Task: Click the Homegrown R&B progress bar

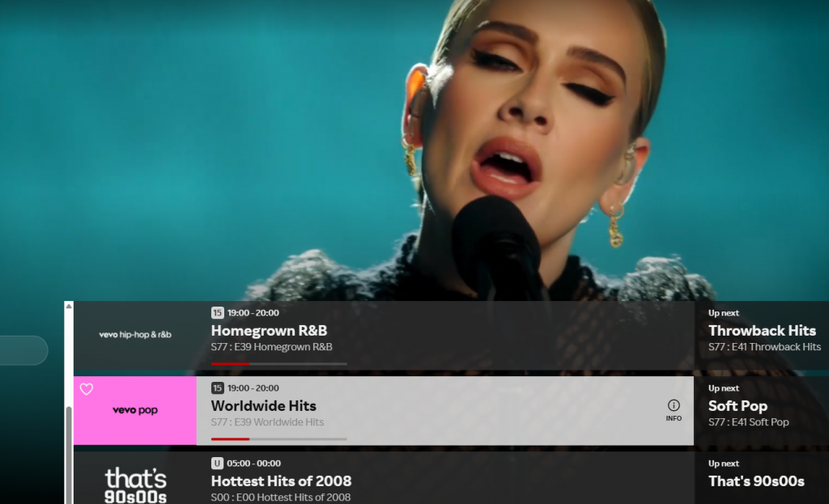Action: [279, 364]
